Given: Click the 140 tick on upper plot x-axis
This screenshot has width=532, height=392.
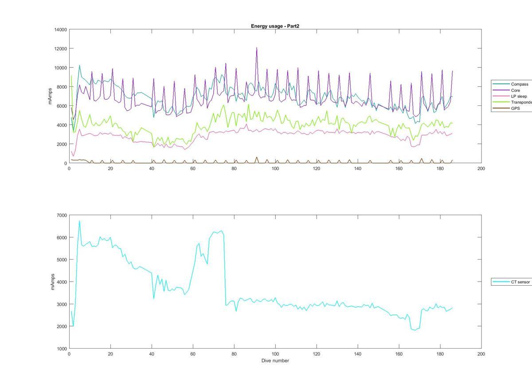Looking at the screenshot, I should click(358, 168).
